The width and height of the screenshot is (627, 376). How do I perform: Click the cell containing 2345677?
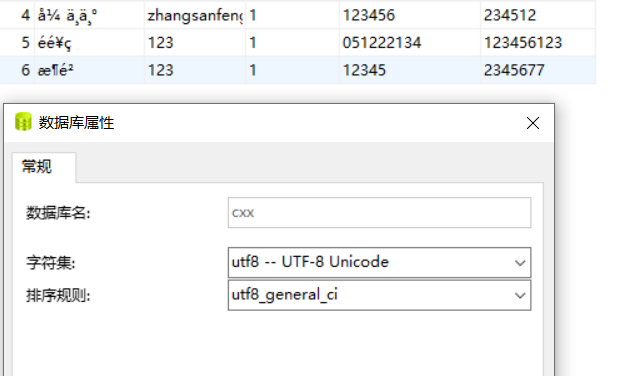[x=538, y=70]
